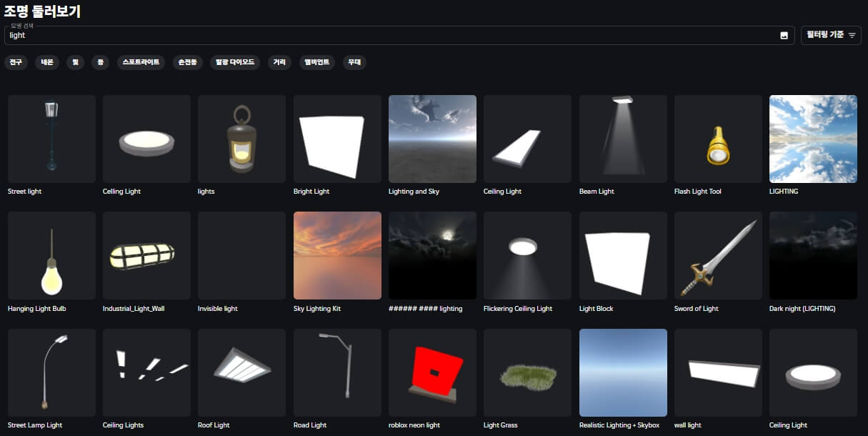Choose the Lighting and Sky thumbnail
The height and width of the screenshot is (436, 868).
(432, 139)
